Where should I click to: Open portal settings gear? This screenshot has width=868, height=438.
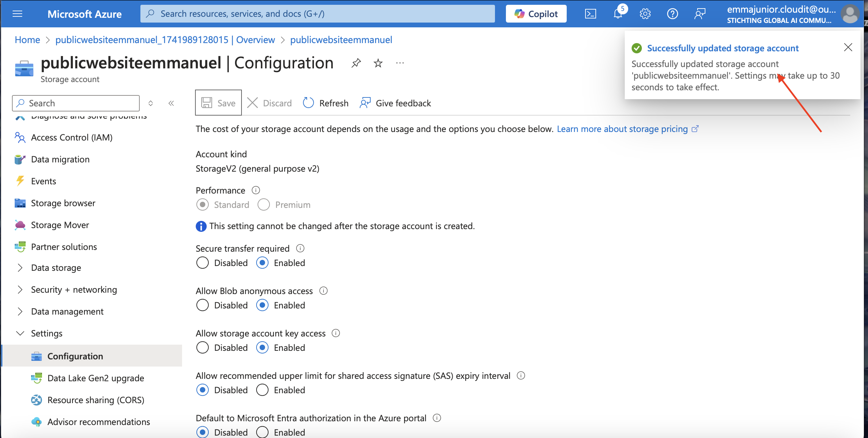click(645, 14)
